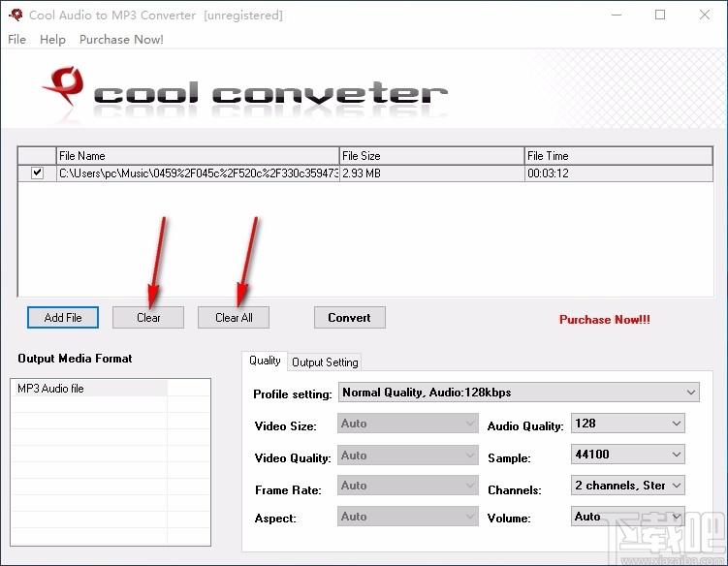This screenshot has height=566, width=728.
Task: Open the red Purchase Now!!! link
Action: pos(605,320)
